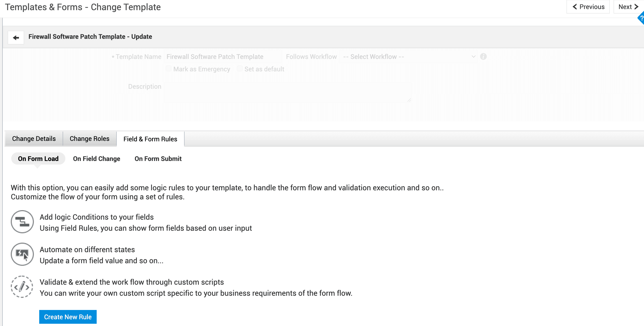Open On Form Submit rules

coord(158,159)
